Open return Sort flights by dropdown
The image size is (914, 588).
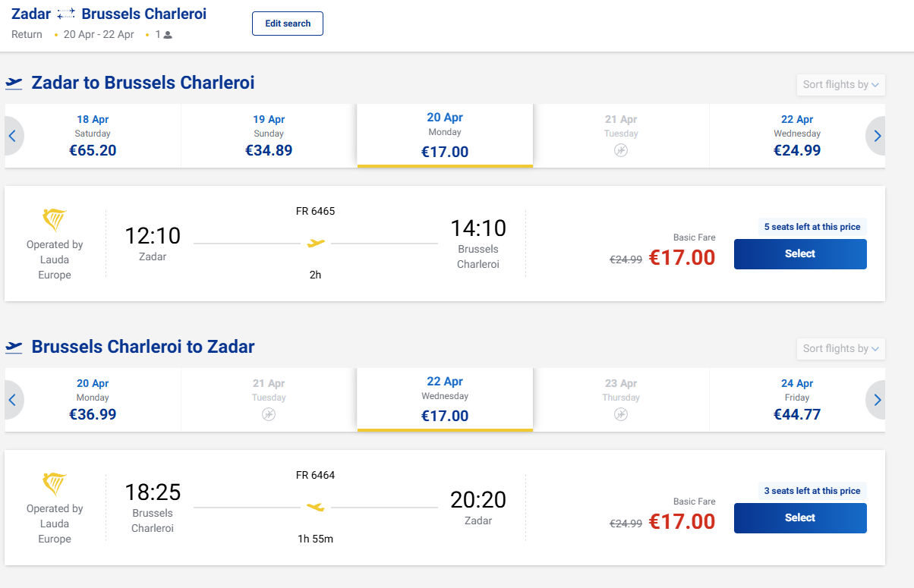point(840,348)
